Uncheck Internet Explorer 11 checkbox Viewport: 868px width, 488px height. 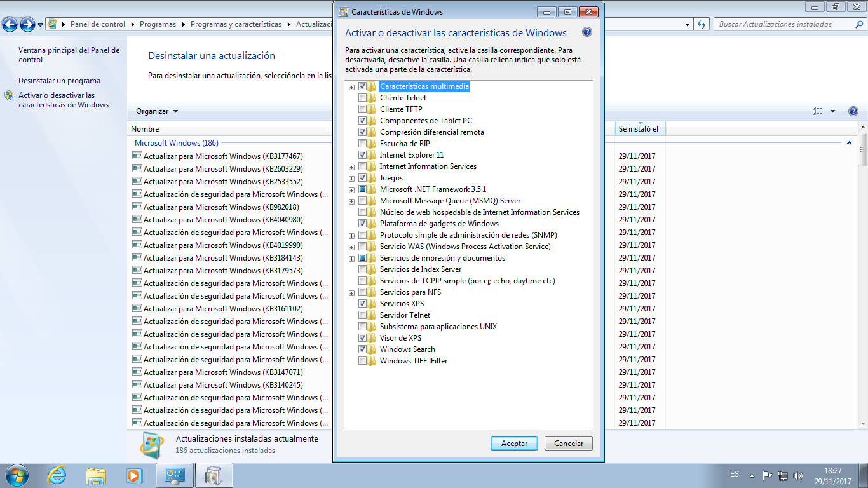click(x=362, y=155)
